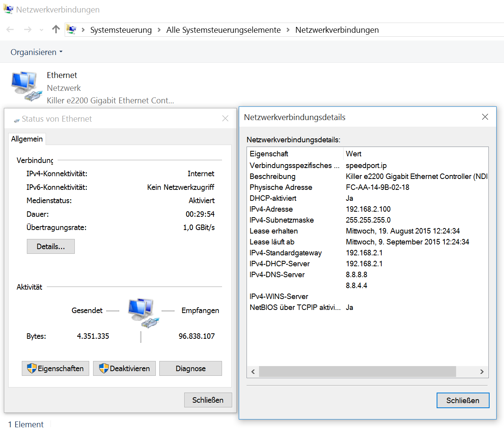Open recent locations dropdown chevron
The image size is (504, 430).
coord(41,30)
